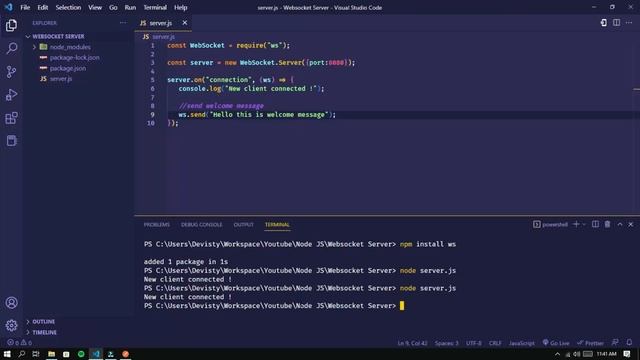Open the green app in taskbar

tap(81, 354)
